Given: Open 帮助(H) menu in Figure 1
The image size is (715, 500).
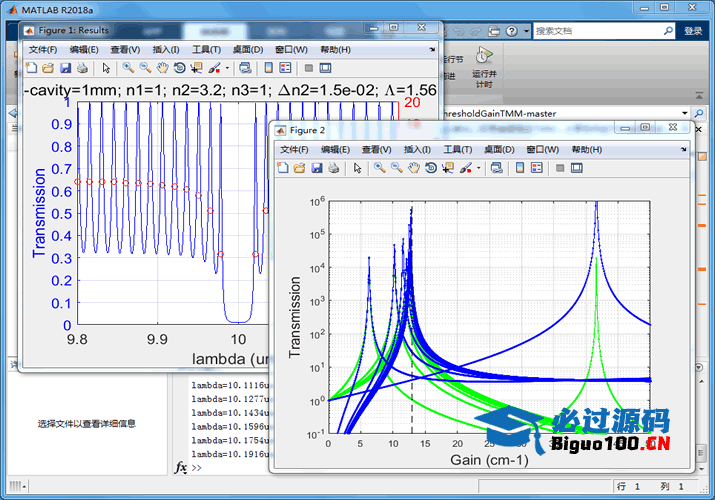Looking at the screenshot, I should click(x=335, y=50).
